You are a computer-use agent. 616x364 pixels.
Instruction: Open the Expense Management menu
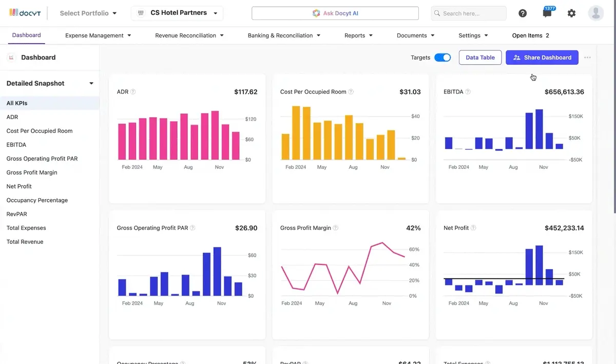point(98,35)
